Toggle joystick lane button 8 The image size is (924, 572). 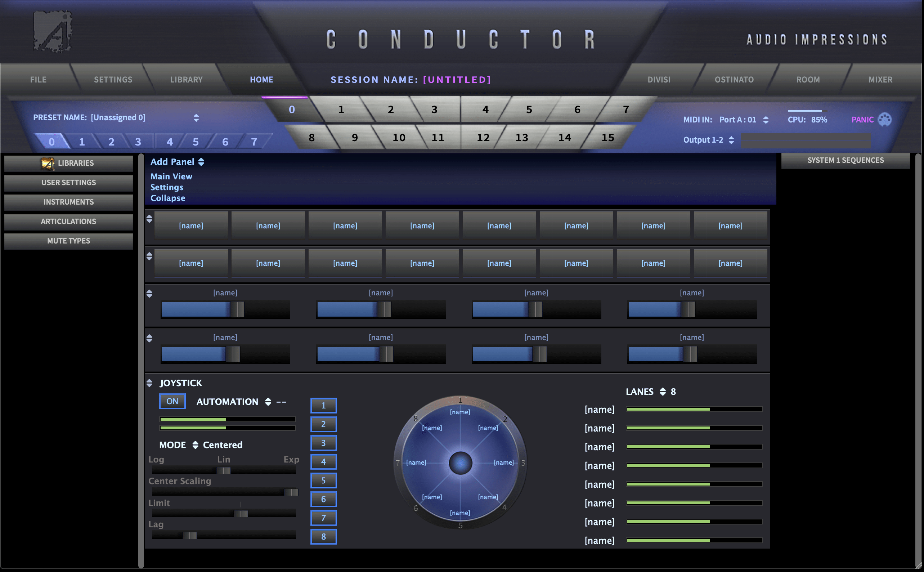(324, 536)
